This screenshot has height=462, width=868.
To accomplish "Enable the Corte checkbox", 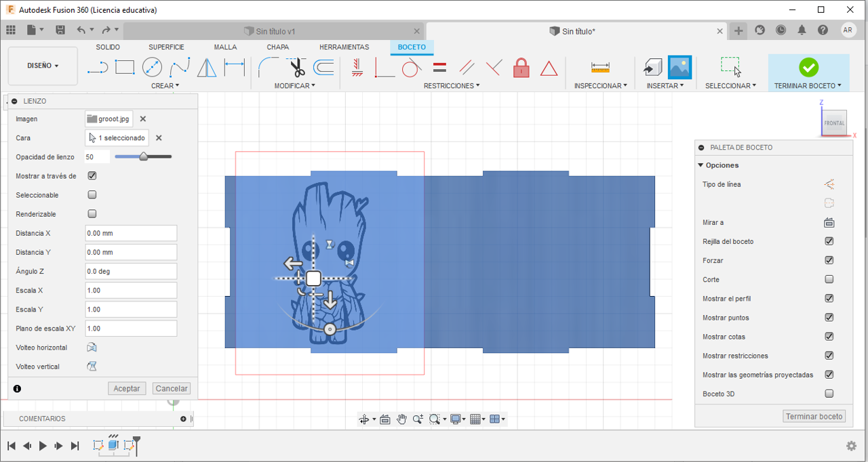I will click(x=829, y=279).
